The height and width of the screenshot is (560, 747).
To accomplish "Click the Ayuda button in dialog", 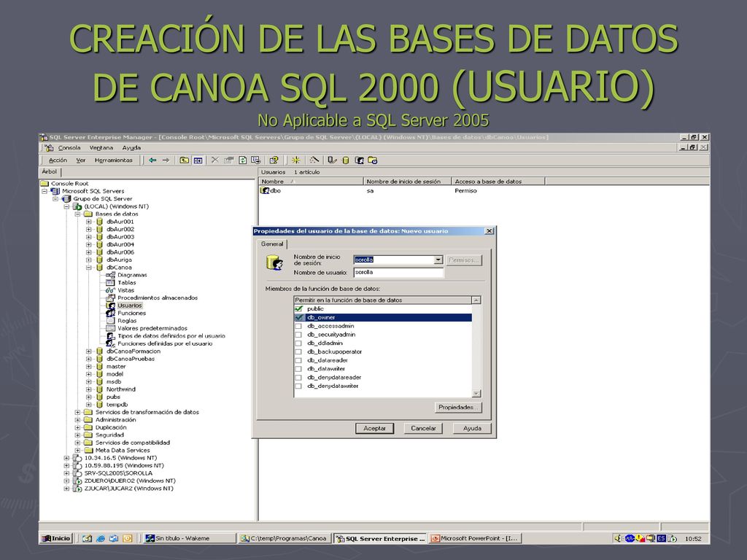I will tap(472, 428).
